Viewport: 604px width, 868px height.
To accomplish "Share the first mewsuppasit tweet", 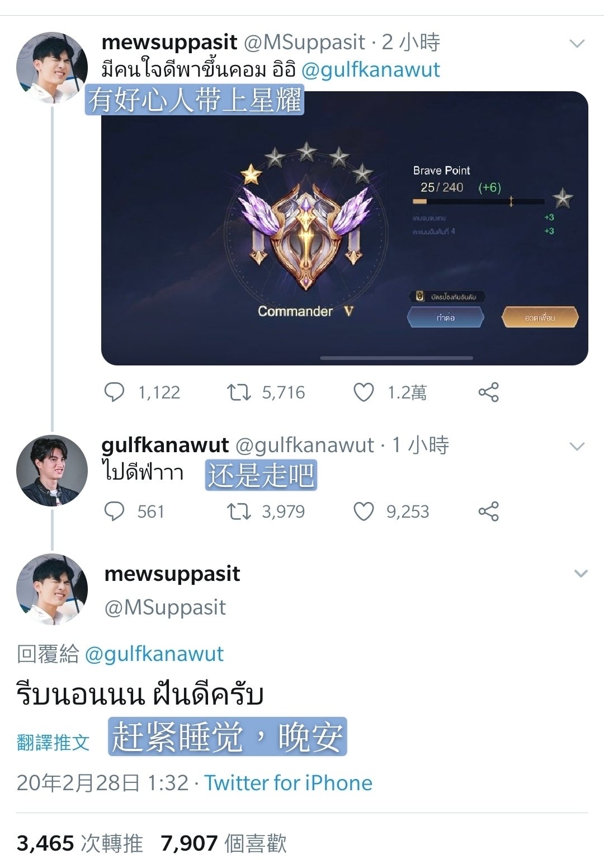I will tap(488, 392).
